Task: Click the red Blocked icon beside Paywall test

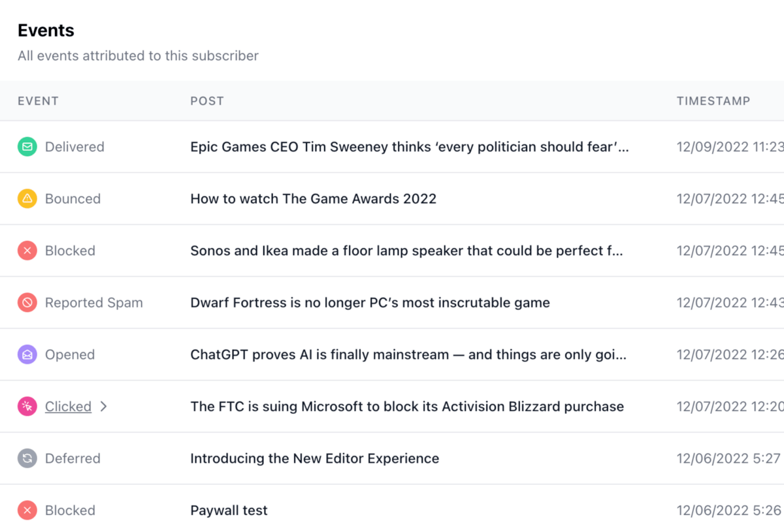Action: (27, 510)
